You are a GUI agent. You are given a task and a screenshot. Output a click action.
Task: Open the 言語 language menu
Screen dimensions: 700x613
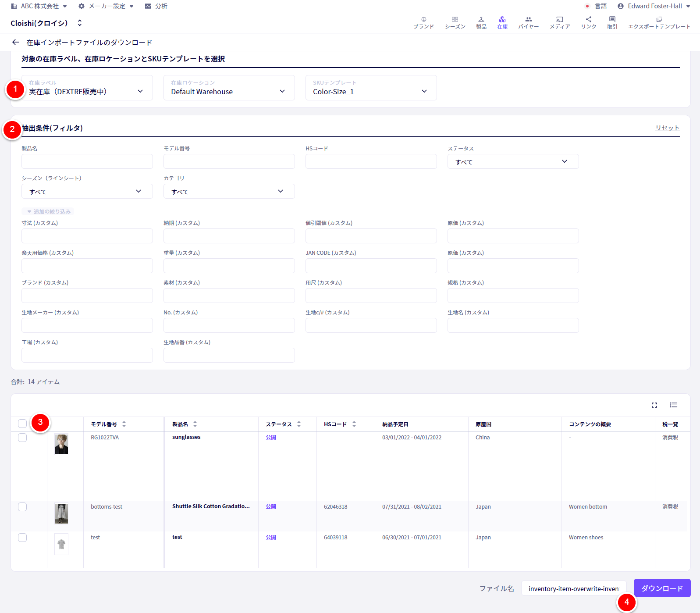pyautogui.click(x=596, y=6)
